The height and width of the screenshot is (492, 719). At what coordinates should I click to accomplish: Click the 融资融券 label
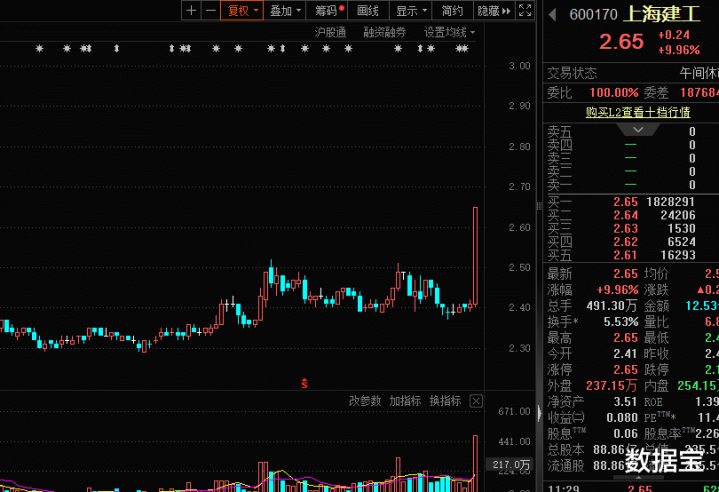point(385,33)
